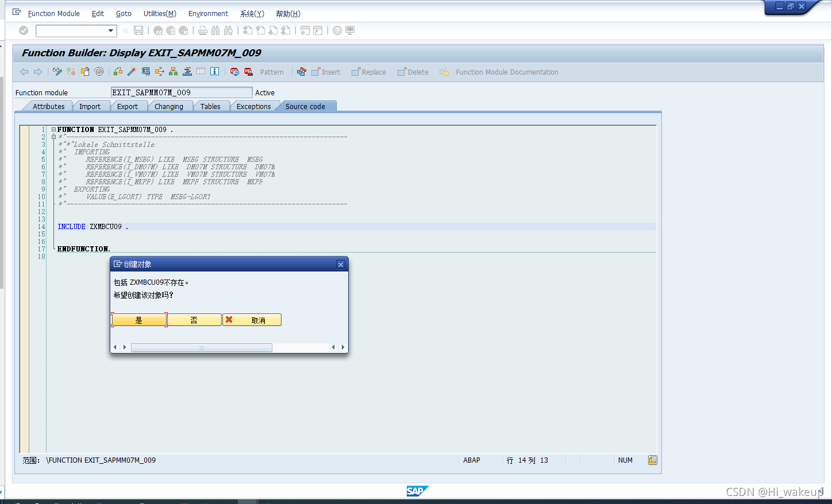Click the dialog's horizontal scrollbar thumb

click(x=202, y=347)
